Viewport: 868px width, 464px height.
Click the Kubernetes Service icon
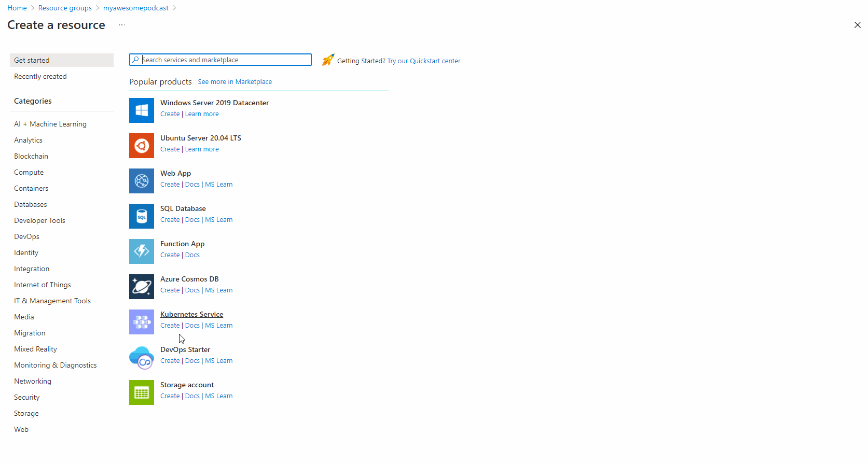142,322
